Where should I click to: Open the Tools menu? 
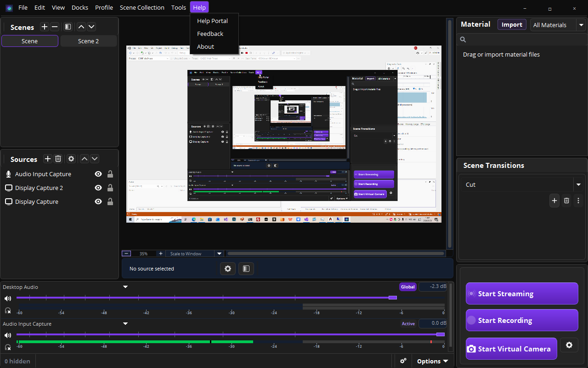178,7
